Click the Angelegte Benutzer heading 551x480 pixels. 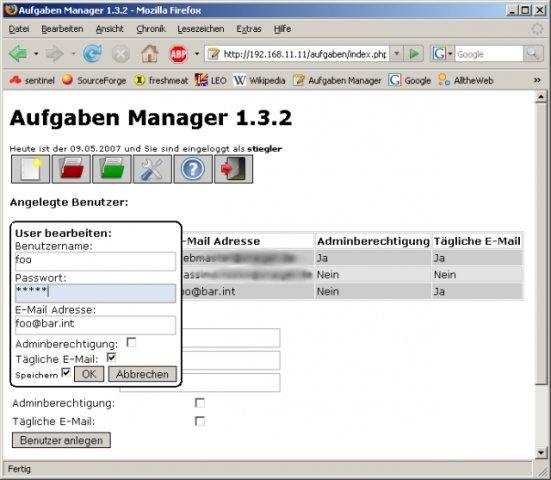tap(69, 202)
